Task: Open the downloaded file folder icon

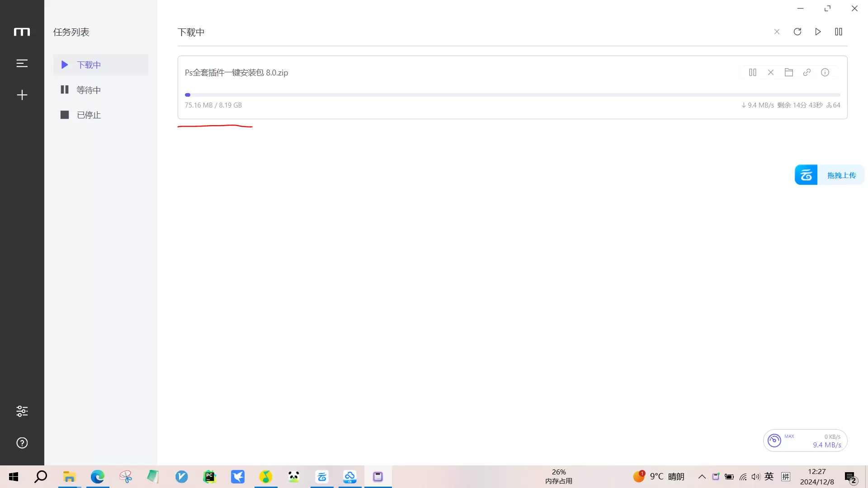Action: click(x=789, y=72)
